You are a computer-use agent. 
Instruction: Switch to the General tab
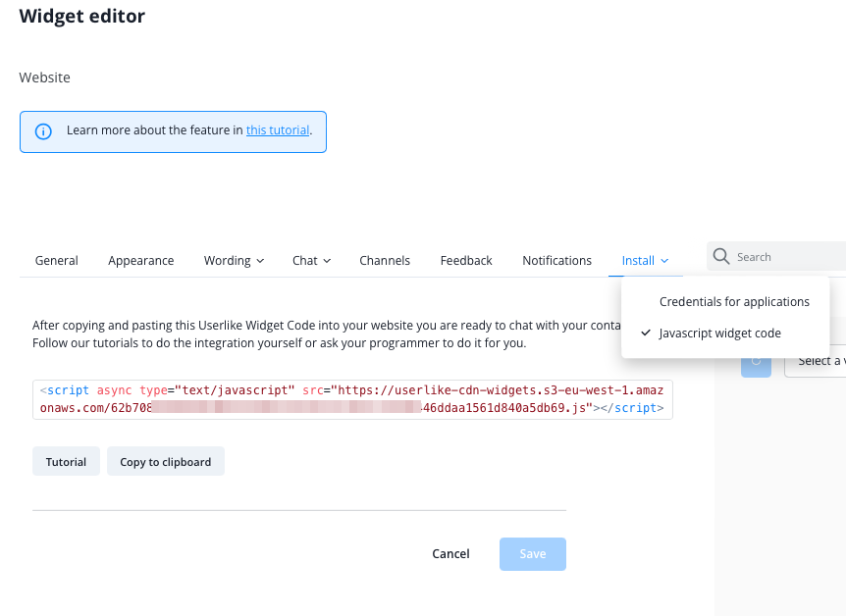click(x=57, y=261)
